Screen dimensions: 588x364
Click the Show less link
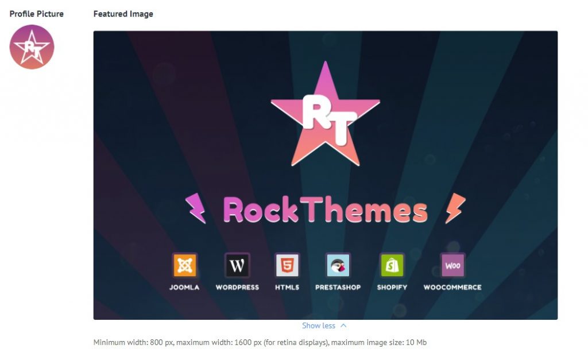pyautogui.click(x=319, y=326)
